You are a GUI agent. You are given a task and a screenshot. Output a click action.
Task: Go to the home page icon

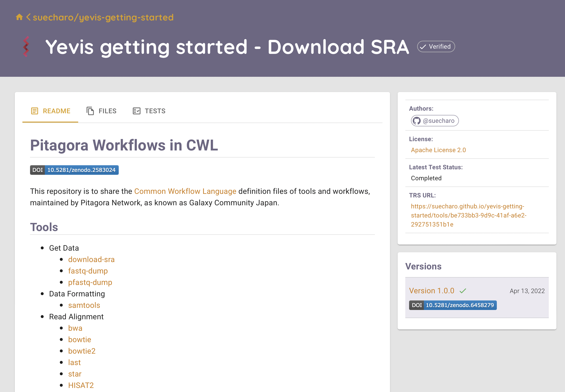[19, 17]
